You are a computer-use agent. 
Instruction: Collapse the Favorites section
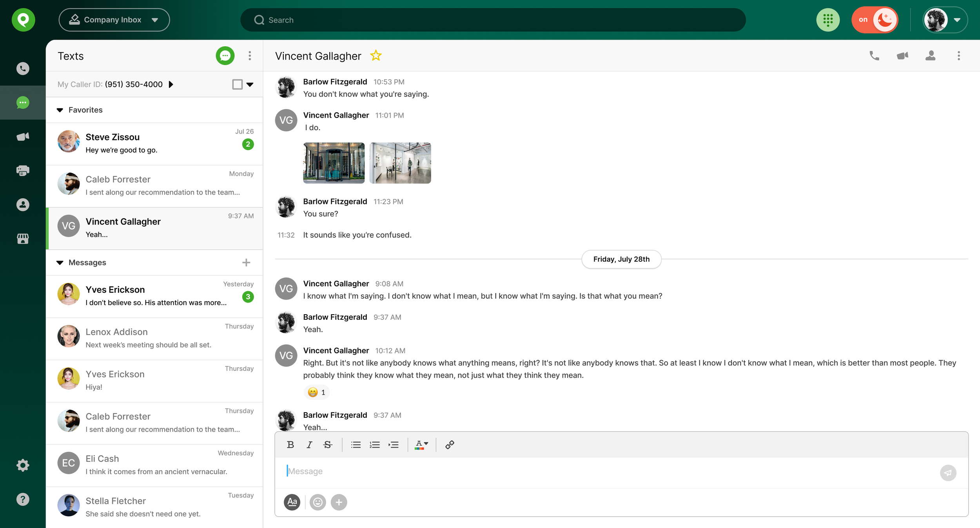tap(60, 110)
